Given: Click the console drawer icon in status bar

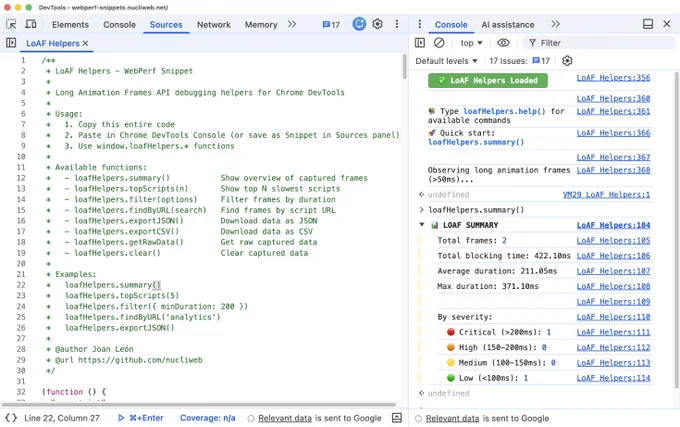Looking at the screenshot, I should (x=397, y=418).
